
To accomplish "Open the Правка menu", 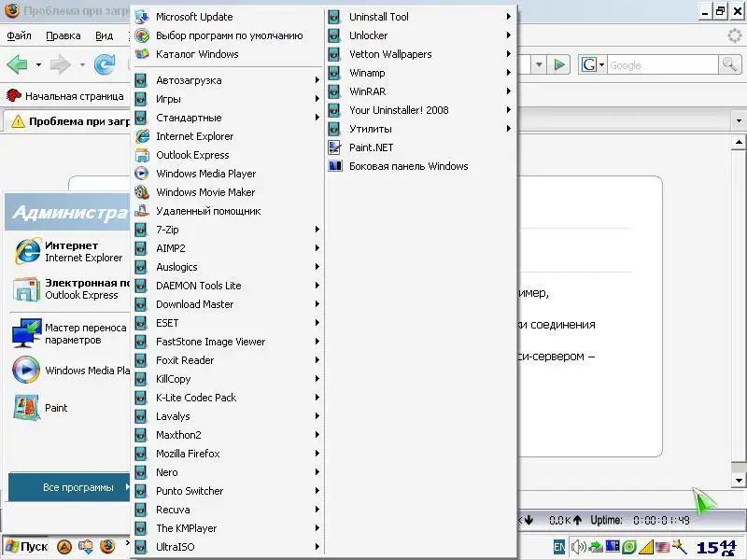I will pyautogui.click(x=63, y=35).
